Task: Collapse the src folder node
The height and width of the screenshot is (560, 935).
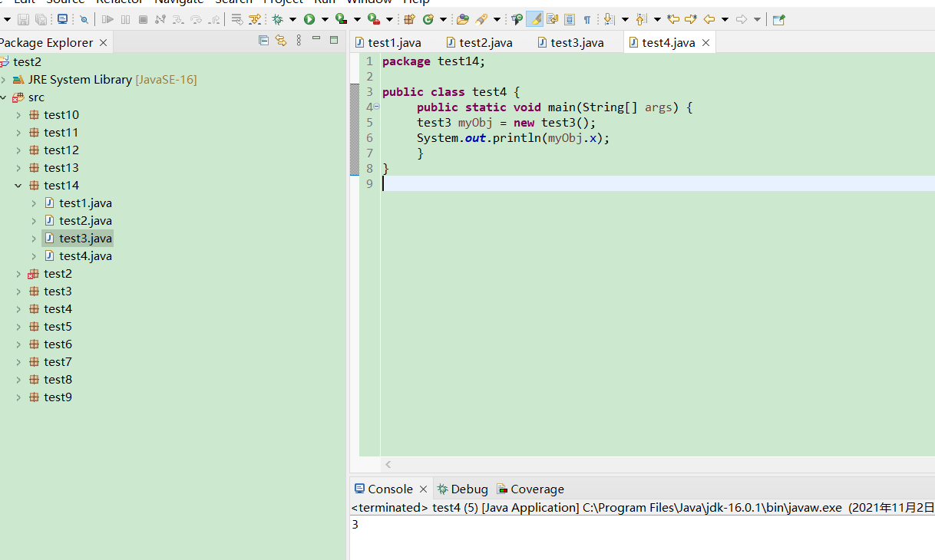Action: point(4,97)
